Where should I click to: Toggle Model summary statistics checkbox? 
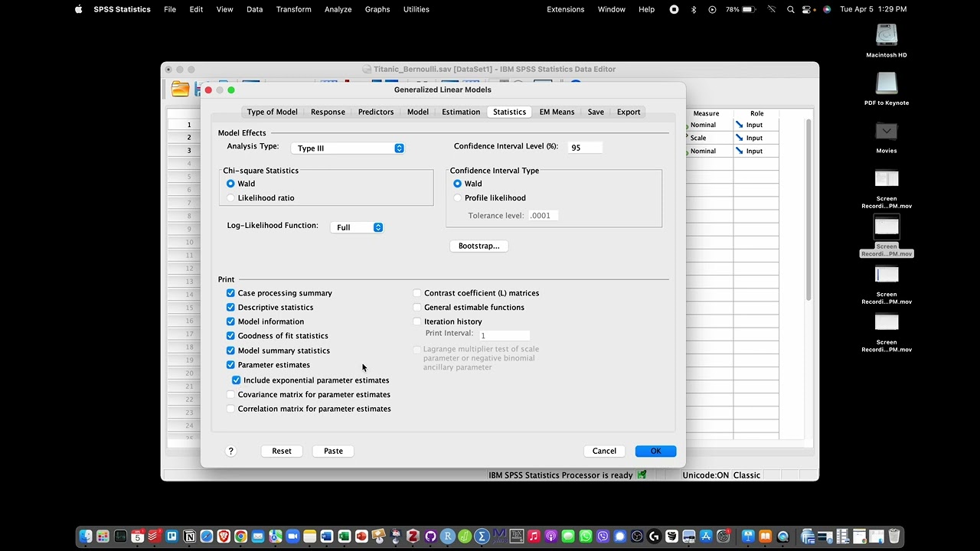[230, 350]
